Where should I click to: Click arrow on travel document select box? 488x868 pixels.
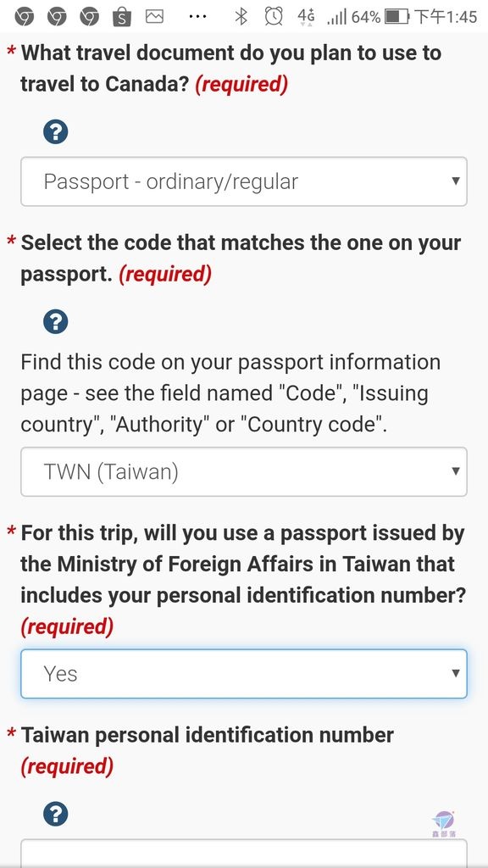455,181
